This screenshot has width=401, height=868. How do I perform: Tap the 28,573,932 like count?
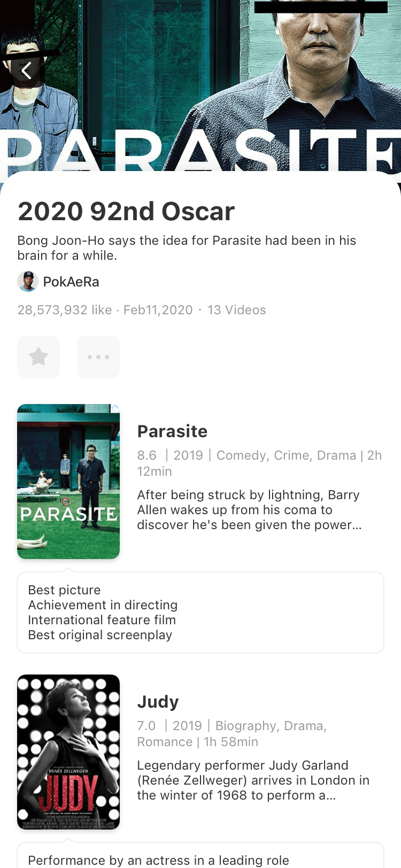(65, 310)
